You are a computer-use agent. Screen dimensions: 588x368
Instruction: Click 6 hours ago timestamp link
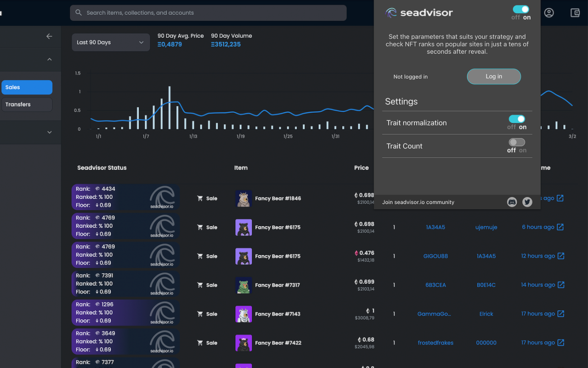pyautogui.click(x=538, y=227)
